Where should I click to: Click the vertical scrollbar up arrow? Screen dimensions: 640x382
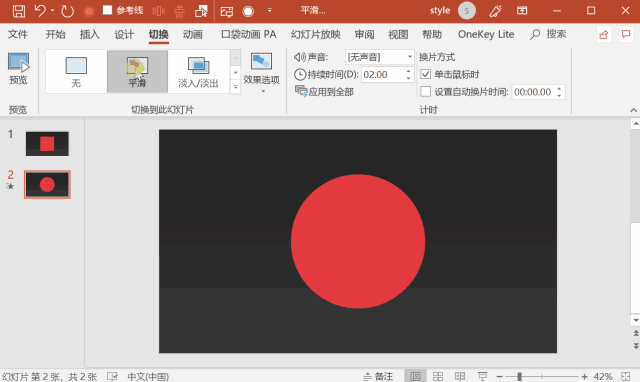pos(635,123)
